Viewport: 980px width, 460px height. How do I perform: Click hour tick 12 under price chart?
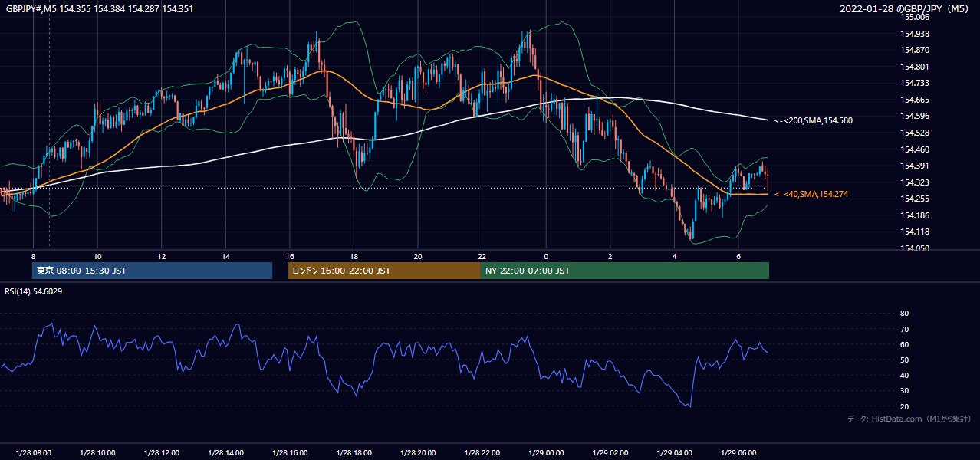tap(162, 256)
